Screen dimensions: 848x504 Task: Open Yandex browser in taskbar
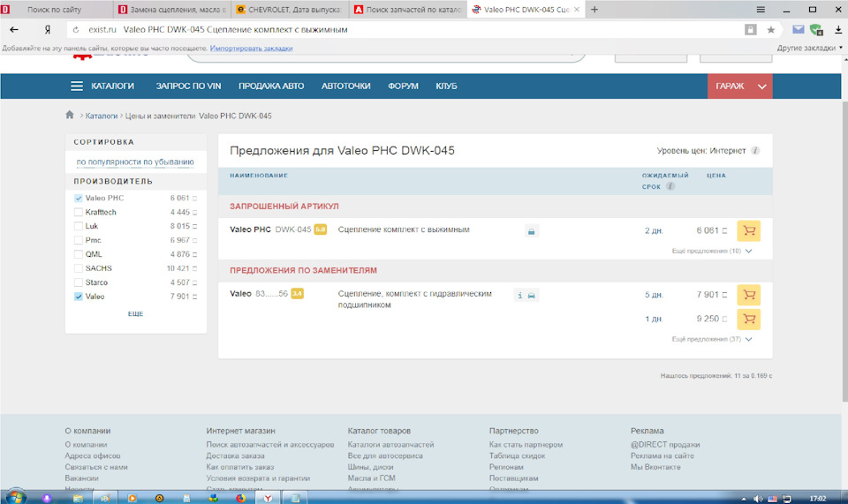pos(268,498)
